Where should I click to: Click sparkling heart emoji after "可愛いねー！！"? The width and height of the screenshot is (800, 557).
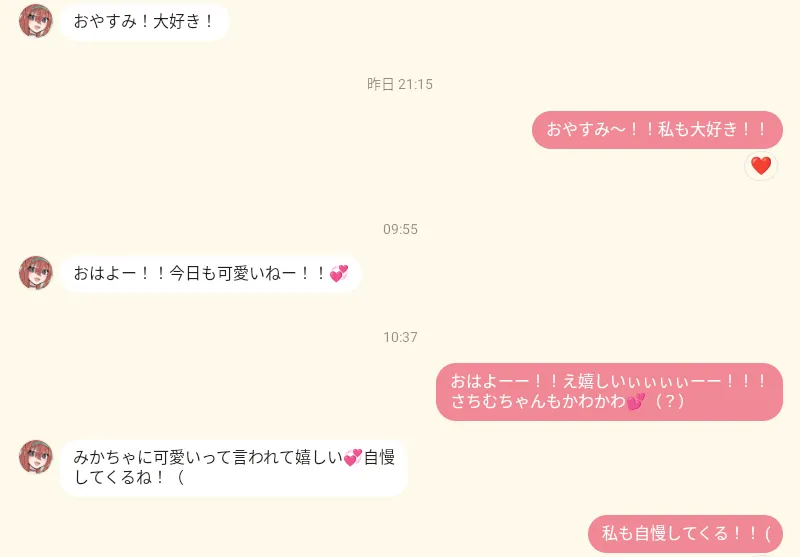pos(339,273)
